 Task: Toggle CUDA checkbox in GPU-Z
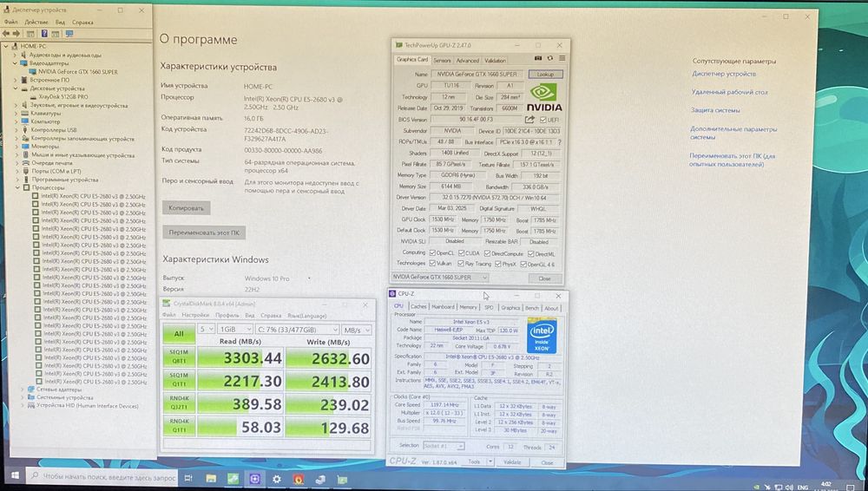tap(461, 253)
